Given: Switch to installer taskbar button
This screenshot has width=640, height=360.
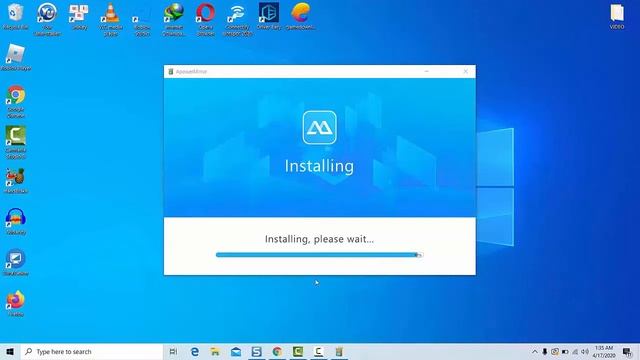Looking at the screenshot, I should tap(339, 351).
